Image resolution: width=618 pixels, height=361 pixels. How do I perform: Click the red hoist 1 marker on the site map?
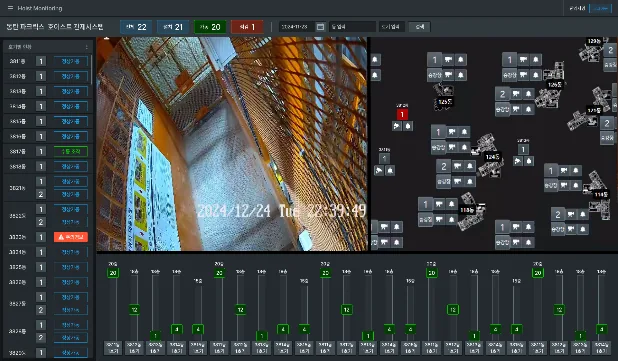pos(402,115)
